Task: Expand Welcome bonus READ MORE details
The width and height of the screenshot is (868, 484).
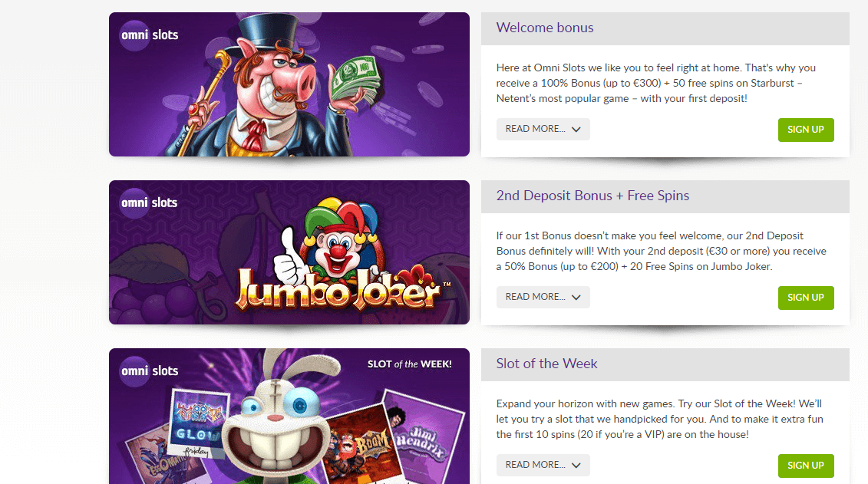Action: [x=543, y=129]
